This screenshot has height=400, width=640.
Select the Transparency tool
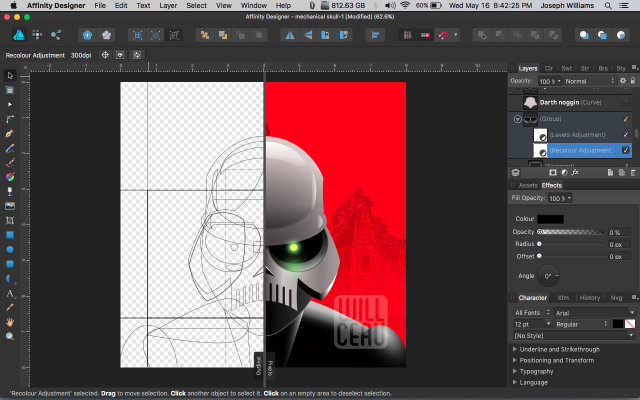(10, 191)
